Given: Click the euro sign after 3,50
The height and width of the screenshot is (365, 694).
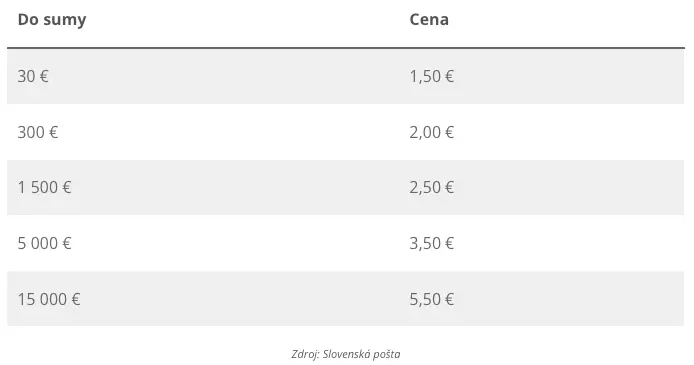Looking at the screenshot, I should [x=449, y=243].
